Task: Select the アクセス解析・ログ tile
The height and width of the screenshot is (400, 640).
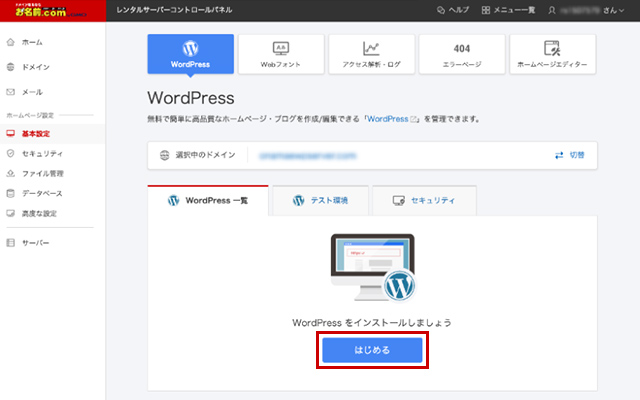Action: point(372,54)
